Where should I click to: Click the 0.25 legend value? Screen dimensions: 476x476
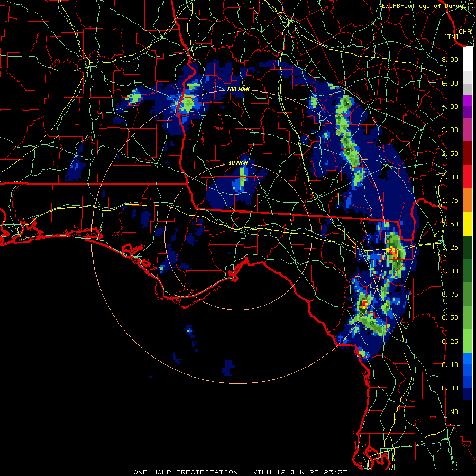coord(450,342)
